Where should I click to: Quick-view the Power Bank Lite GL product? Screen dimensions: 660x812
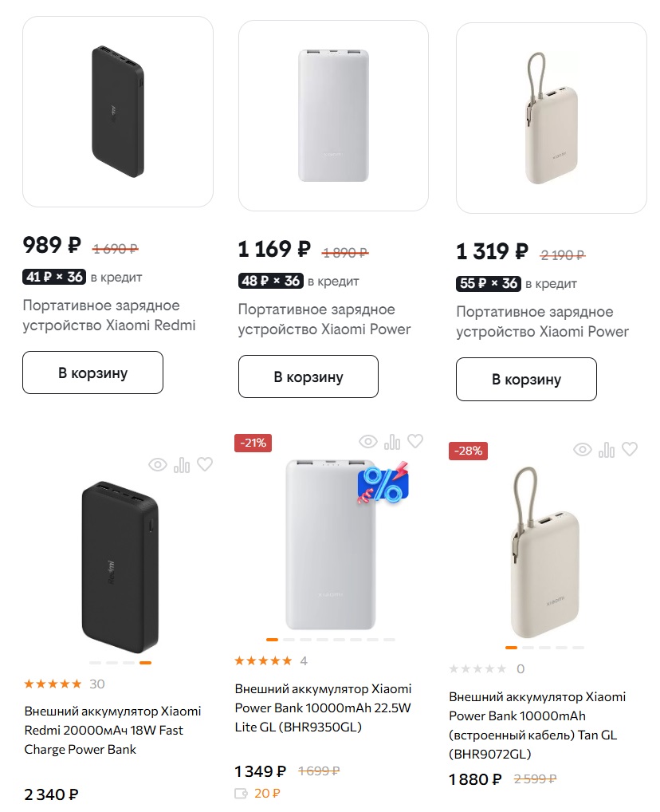368,442
